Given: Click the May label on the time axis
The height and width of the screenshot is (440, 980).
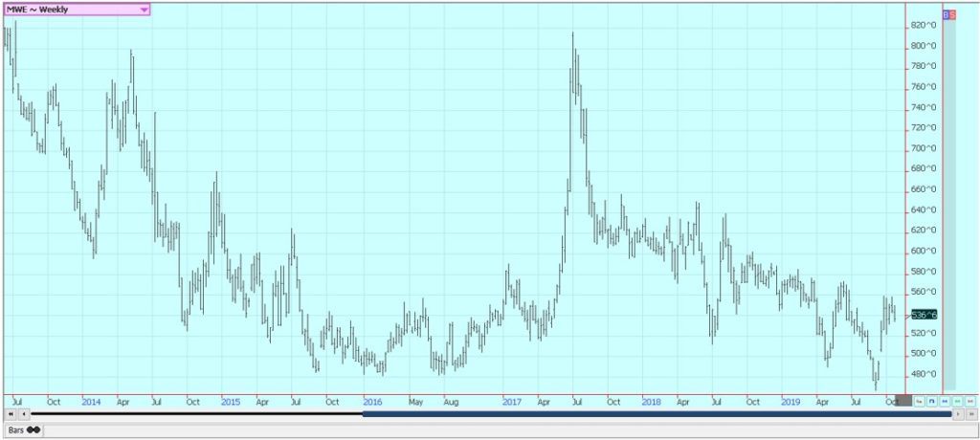Looking at the screenshot, I should [415, 401].
